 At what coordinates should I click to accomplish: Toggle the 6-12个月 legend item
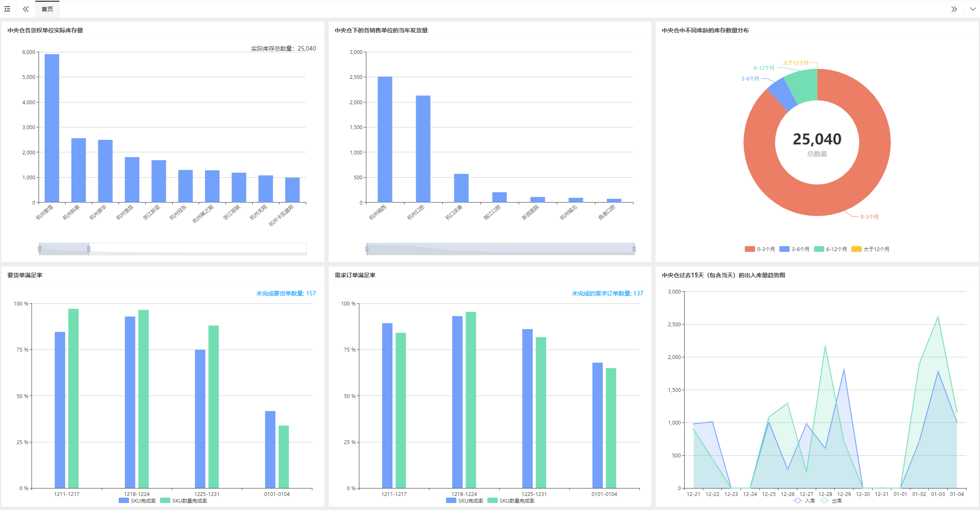click(830, 249)
